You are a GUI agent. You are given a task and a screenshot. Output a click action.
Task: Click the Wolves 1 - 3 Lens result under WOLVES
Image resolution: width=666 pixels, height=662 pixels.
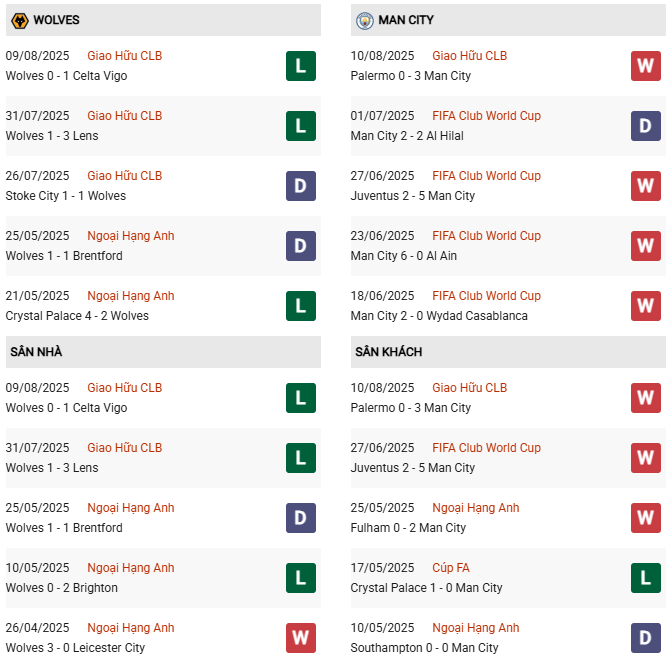(52, 136)
